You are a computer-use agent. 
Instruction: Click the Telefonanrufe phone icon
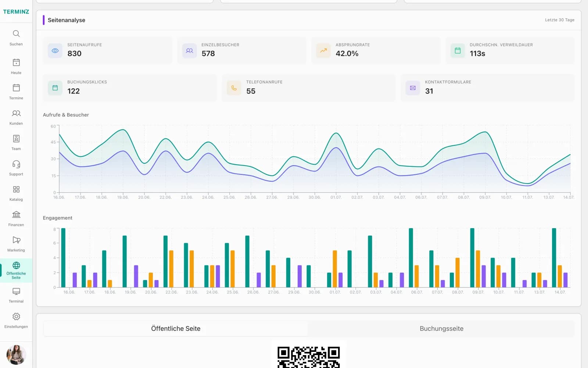click(x=234, y=88)
